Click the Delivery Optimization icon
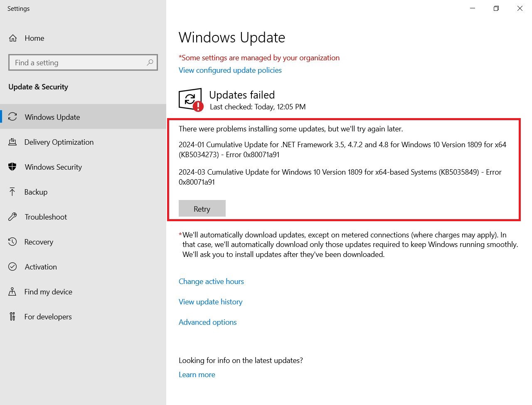532x405 pixels. [x=13, y=142]
